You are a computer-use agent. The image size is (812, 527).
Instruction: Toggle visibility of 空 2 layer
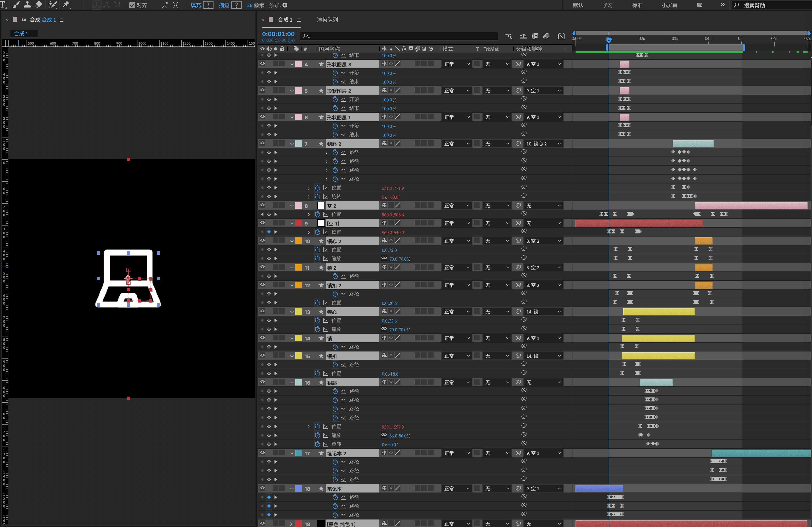click(262, 206)
